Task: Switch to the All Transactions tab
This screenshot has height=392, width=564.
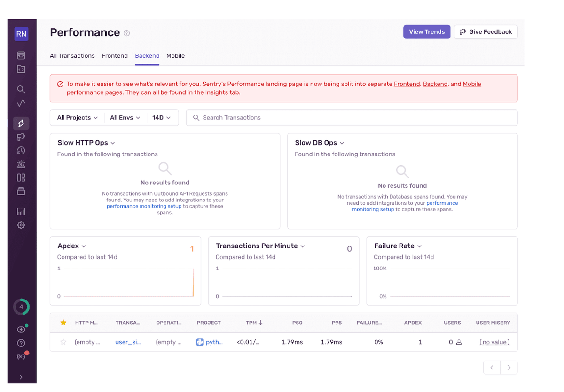Action: point(72,55)
